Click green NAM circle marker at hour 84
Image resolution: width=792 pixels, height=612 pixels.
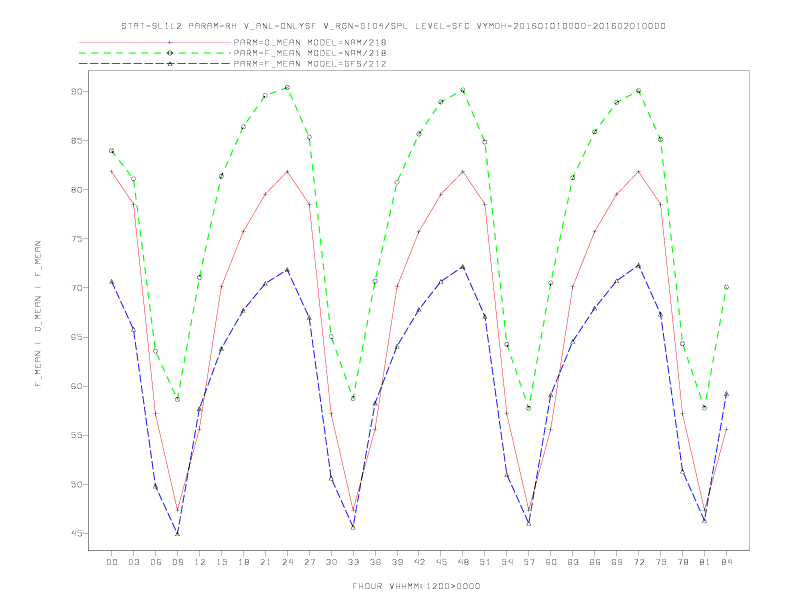tap(726, 287)
